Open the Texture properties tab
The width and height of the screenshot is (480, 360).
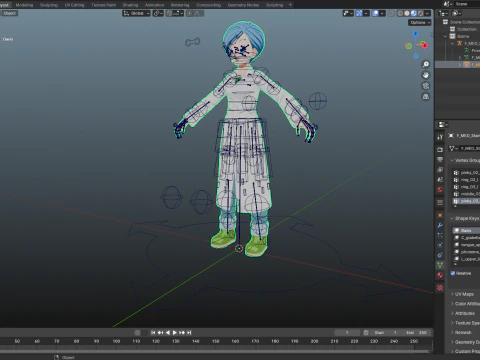coord(440,287)
